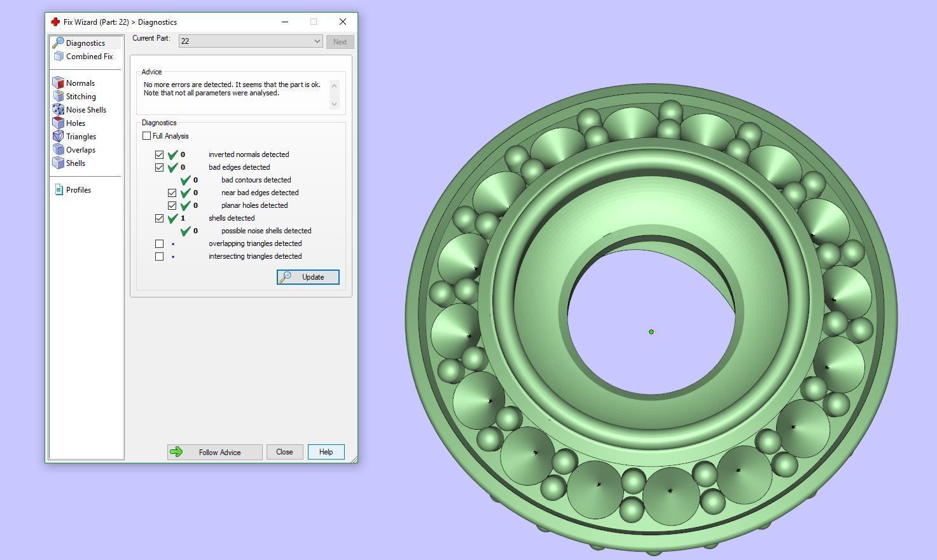Click the red cross Fix Wizard icon

pyautogui.click(x=55, y=22)
